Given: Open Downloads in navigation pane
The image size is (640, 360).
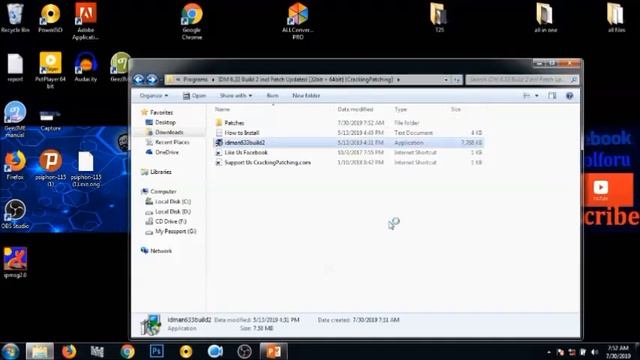Looking at the screenshot, I should point(169,132).
